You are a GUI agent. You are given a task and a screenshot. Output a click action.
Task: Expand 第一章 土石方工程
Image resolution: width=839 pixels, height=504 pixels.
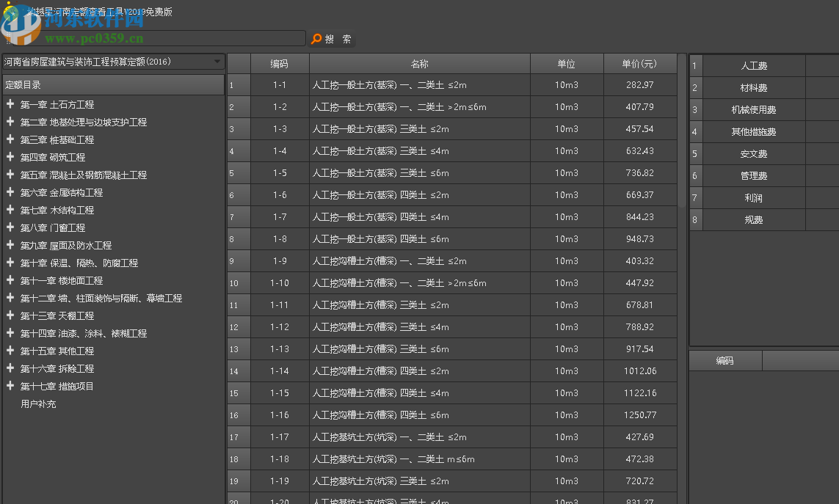coord(10,103)
